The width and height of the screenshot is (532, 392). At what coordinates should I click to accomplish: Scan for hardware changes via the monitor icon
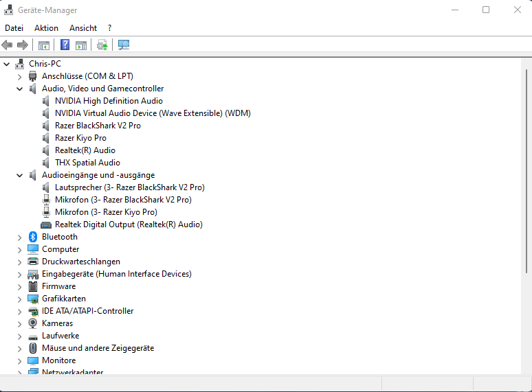click(124, 45)
